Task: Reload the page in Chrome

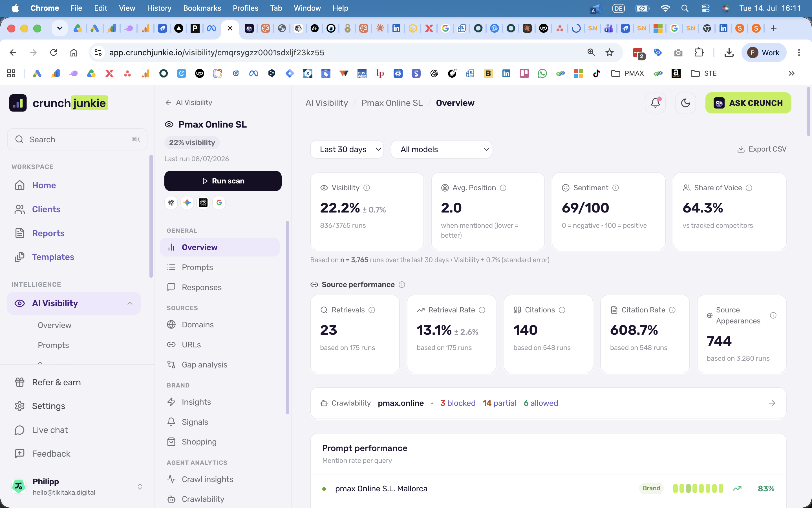Action: point(53,52)
